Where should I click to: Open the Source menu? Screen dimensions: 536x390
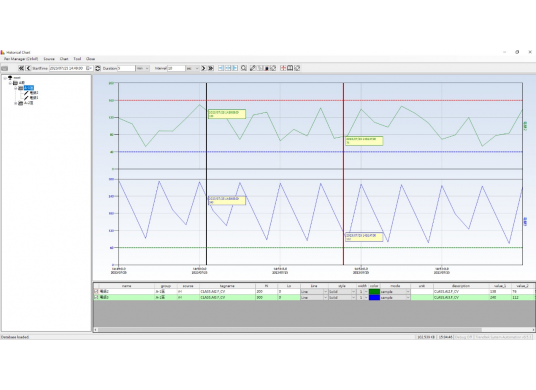pos(49,59)
